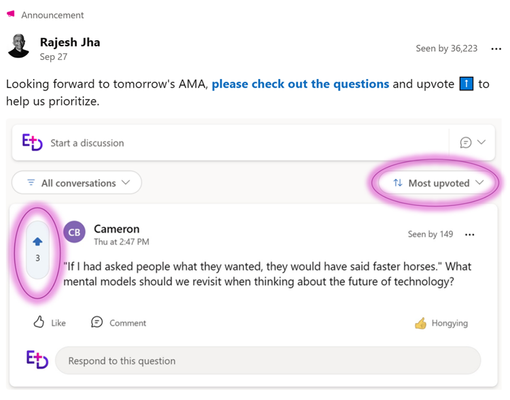Click the thumbs-up Like icon
The width and height of the screenshot is (510, 400).
pos(39,322)
